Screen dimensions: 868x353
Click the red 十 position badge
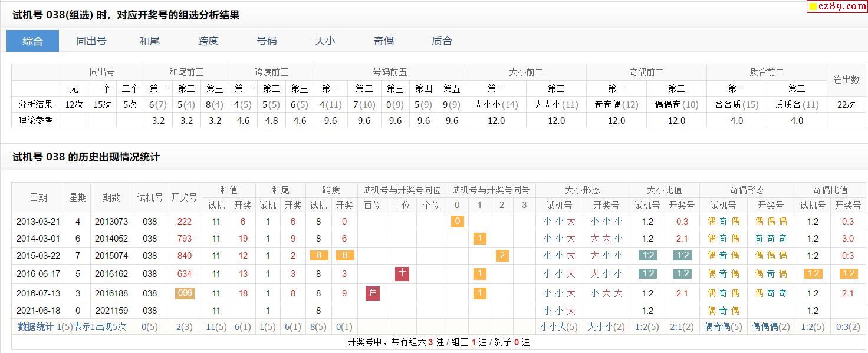[x=402, y=273]
